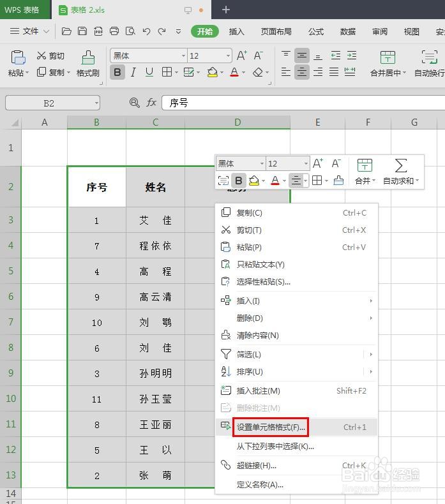This screenshot has width=445, height=504.
Task: Click the Open folder icon in quick toolbar
Action: click(x=66, y=31)
